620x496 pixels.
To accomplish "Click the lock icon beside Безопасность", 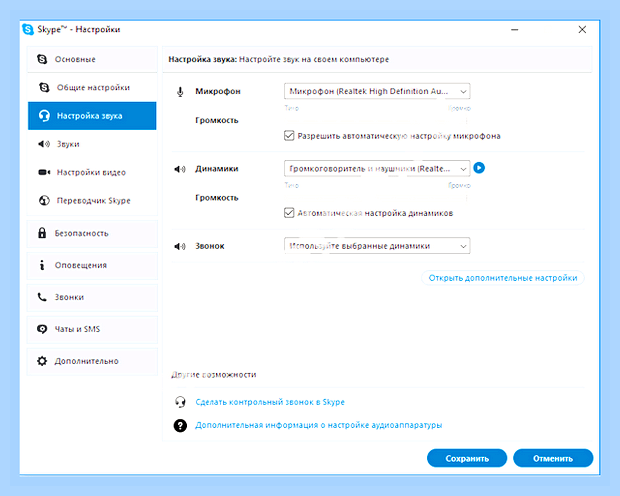I will tap(42, 233).
